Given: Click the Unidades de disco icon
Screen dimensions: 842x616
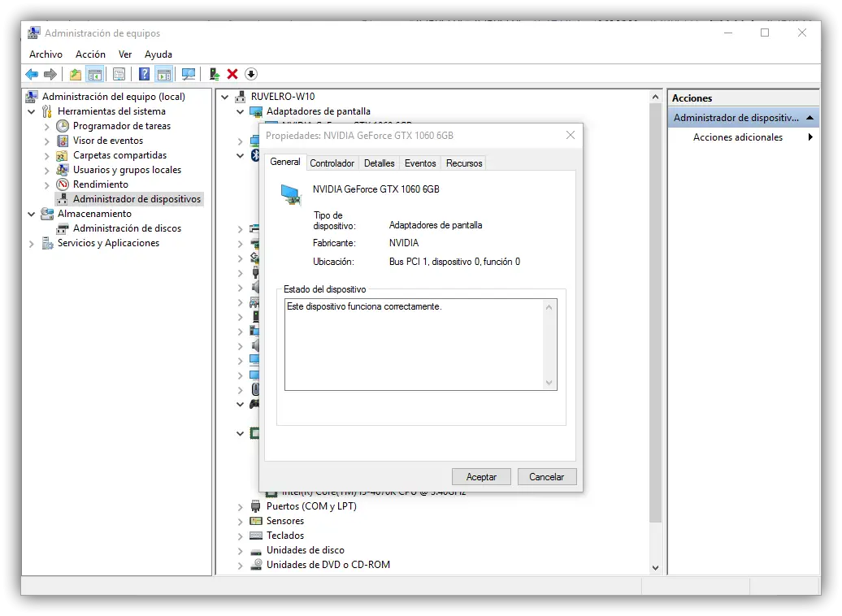Looking at the screenshot, I should tap(255, 550).
